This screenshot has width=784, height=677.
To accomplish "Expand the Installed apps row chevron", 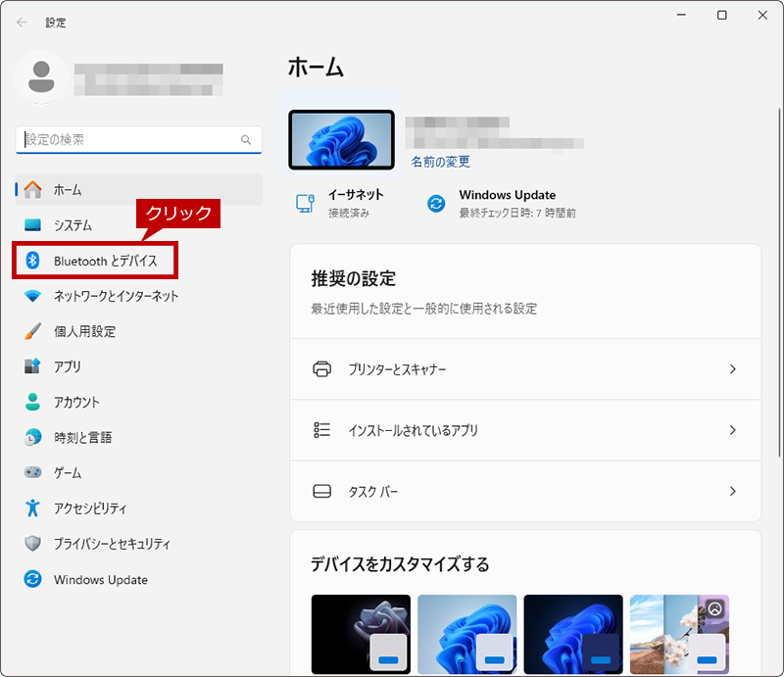I will coord(732,430).
